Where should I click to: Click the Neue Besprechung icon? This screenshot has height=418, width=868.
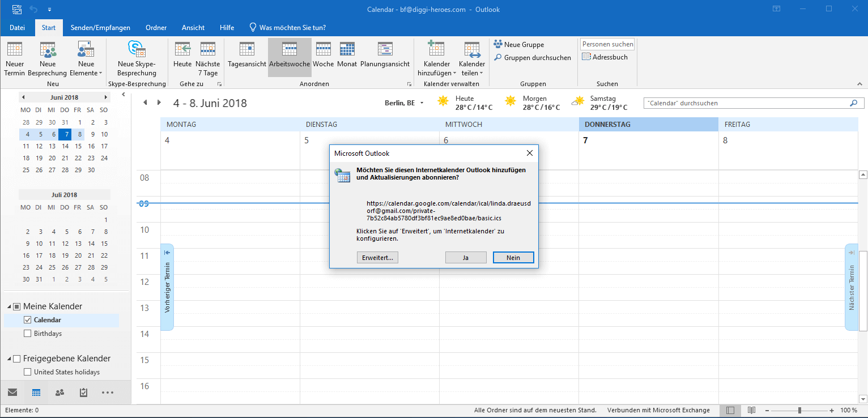pos(48,50)
